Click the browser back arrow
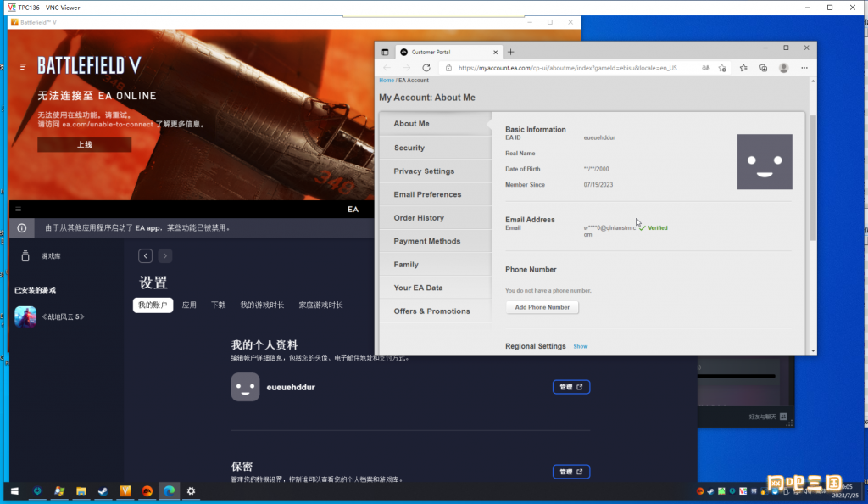868x504 pixels. pos(387,68)
